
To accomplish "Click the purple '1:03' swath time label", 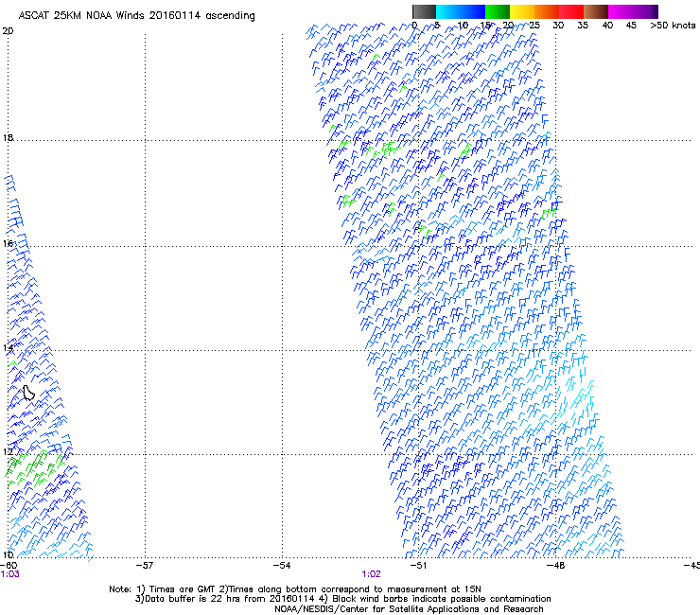I will tap(9, 574).
